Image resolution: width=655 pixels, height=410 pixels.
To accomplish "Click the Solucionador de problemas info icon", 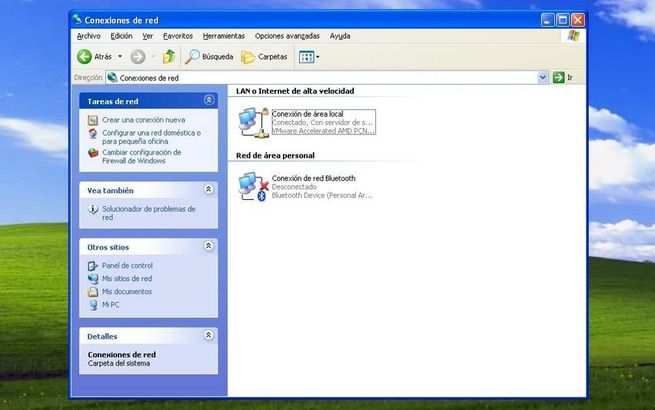I will [x=93, y=209].
